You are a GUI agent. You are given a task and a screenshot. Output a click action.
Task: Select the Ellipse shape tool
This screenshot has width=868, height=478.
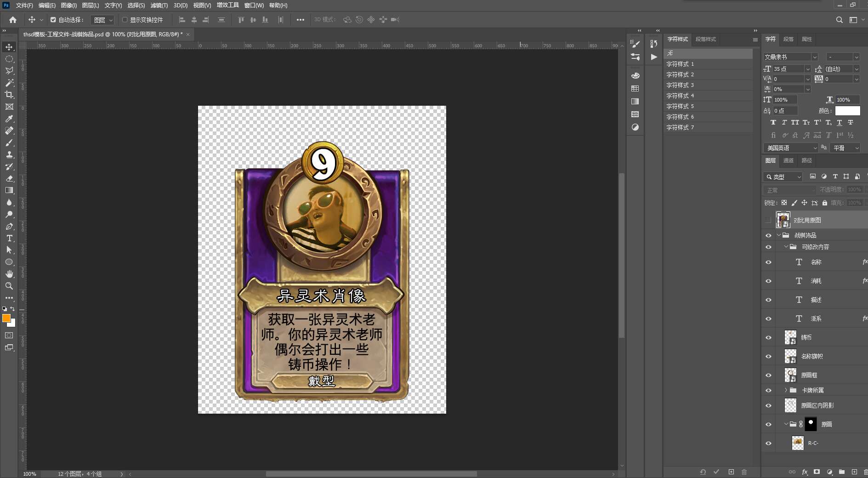pyautogui.click(x=9, y=262)
